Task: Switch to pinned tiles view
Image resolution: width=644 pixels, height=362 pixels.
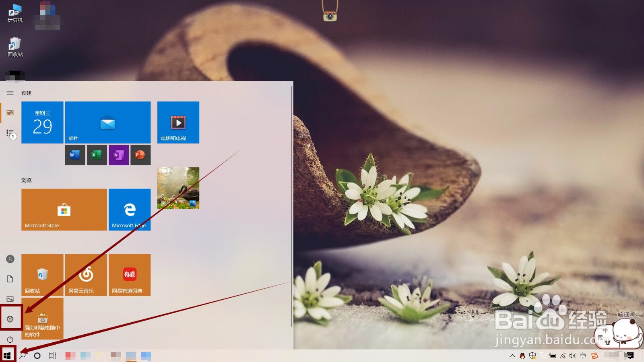Action: click(10, 113)
